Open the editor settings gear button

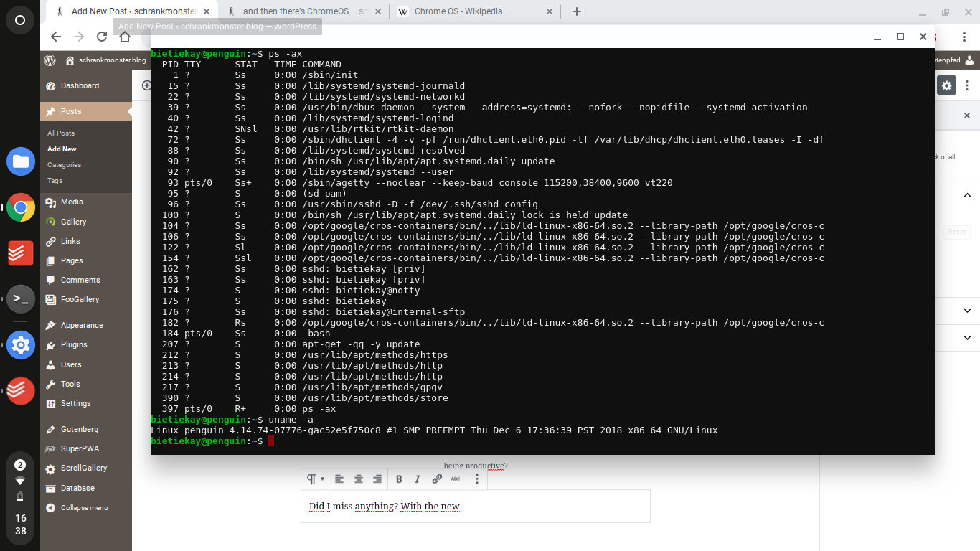pos(947,85)
